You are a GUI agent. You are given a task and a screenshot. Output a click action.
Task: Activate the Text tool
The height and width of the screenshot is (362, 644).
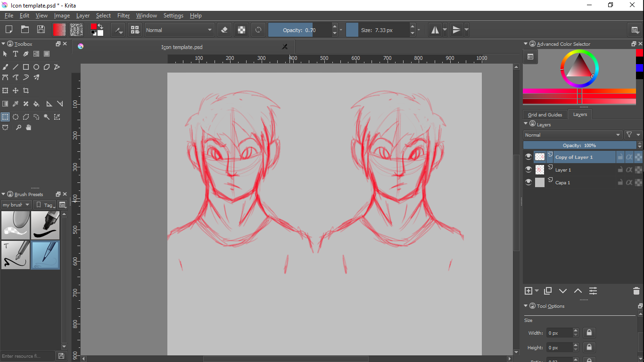pyautogui.click(x=16, y=54)
